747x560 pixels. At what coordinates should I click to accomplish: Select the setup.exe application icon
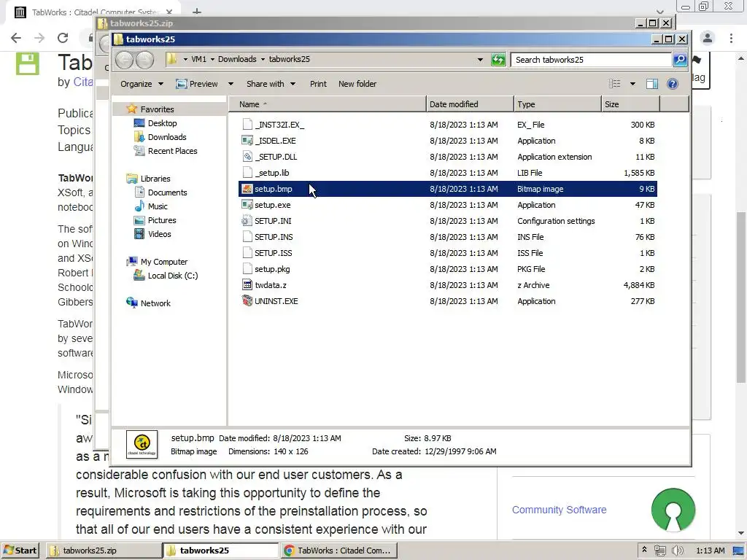[247, 205]
